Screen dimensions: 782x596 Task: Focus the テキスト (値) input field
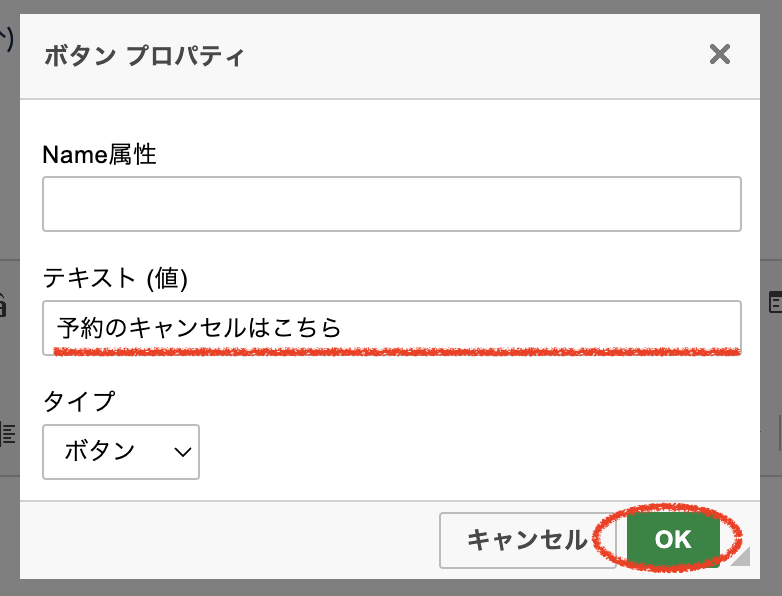coord(391,327)
